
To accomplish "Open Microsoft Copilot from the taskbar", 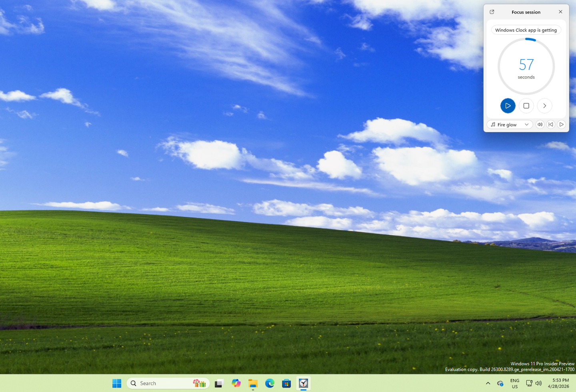I will (x=236, y=383).
